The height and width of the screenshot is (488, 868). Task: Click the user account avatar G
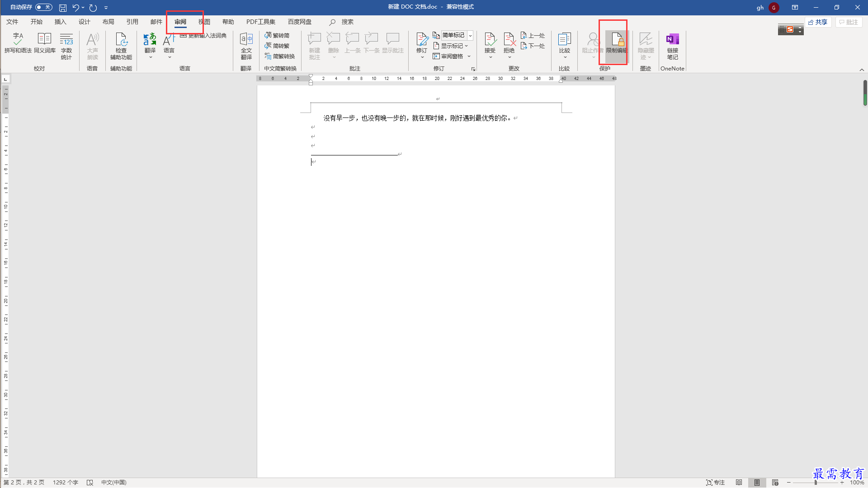tap(774, 7)
